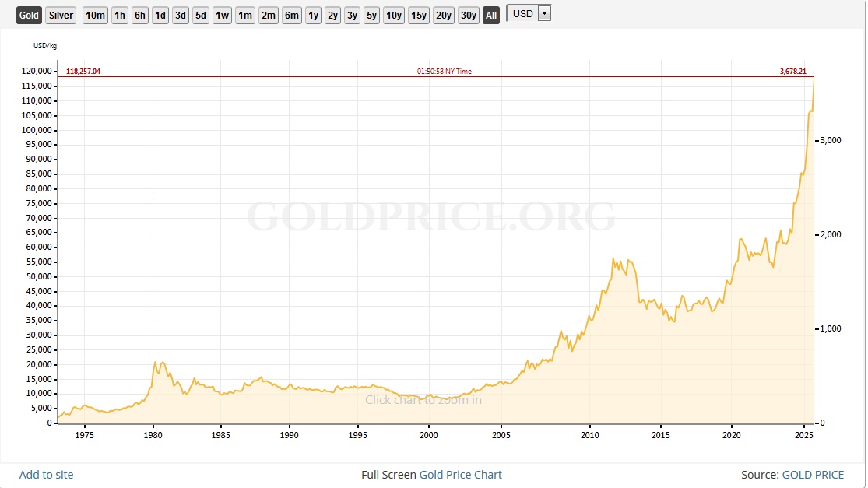This screenshot has width=868, height=488.
Task: Select the 1w range button
Action: 223,16
